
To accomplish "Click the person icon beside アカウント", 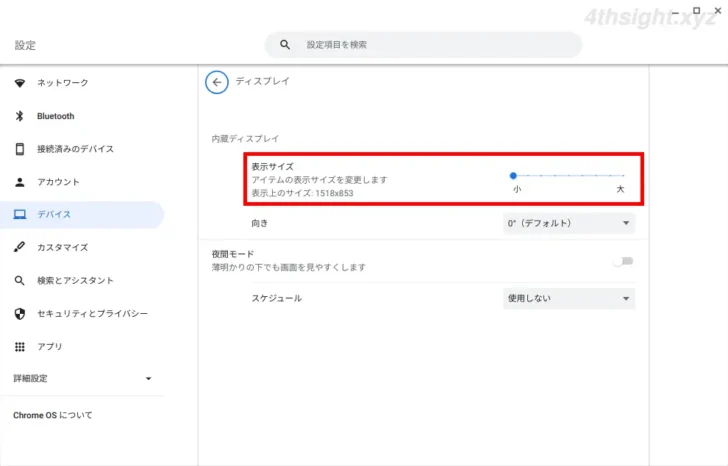I will 20,182.
